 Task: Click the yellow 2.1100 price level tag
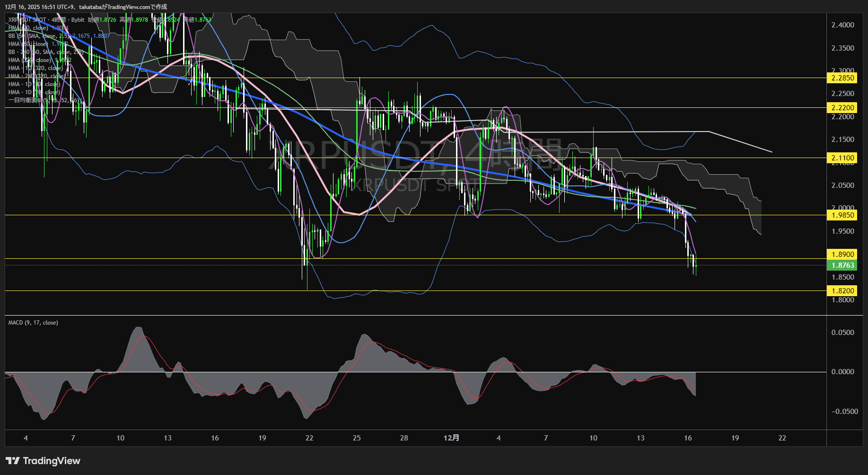[x=842, y=158]
